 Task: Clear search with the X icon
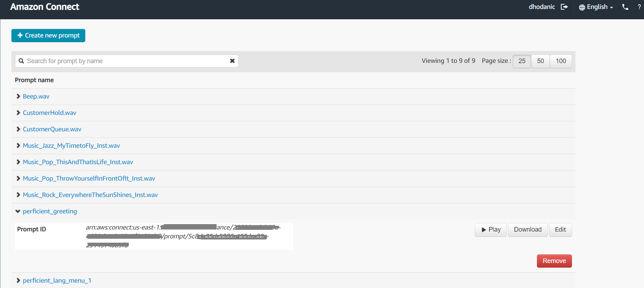232,61
